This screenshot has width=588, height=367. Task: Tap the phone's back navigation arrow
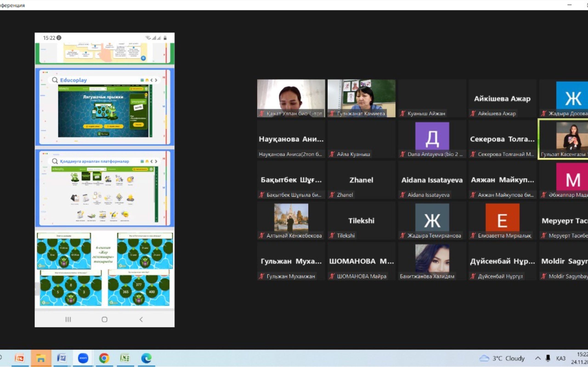point(141,320)
